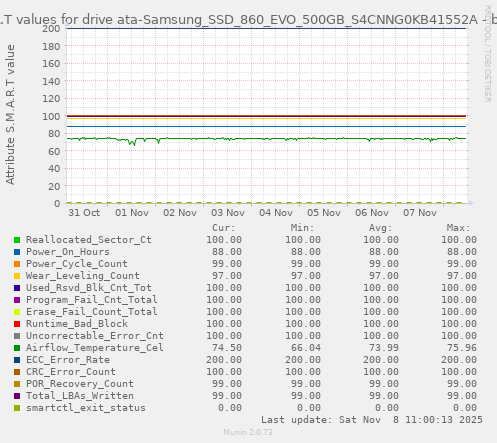Select the Power_Cycle_Count legend label
497x443 pixels.
(x=77, y=264)
